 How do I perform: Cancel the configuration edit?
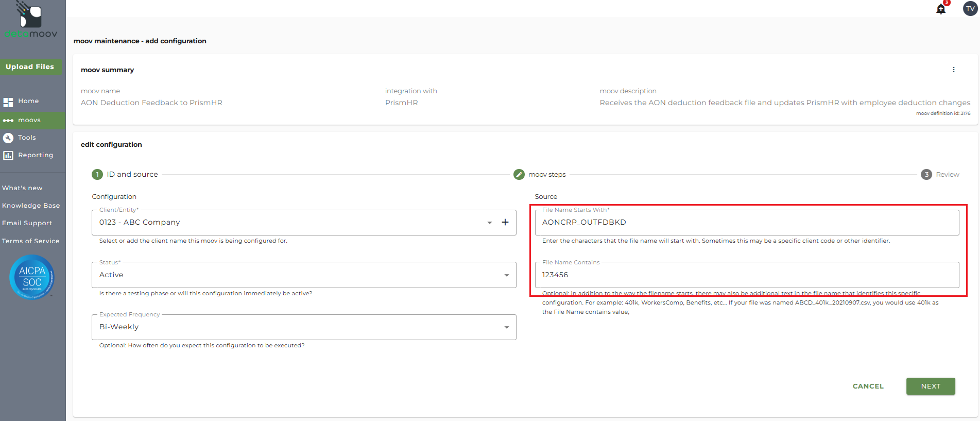[868, 386]
